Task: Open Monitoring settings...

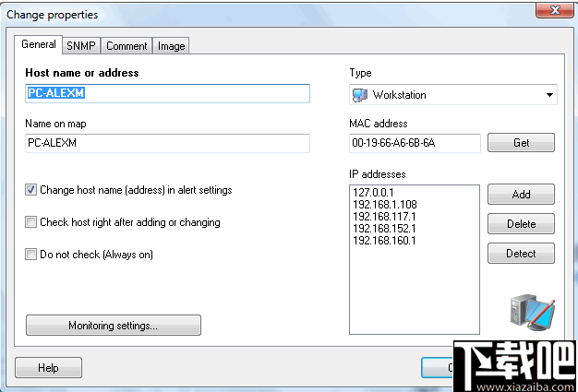Action: click(x=114, y=326)
